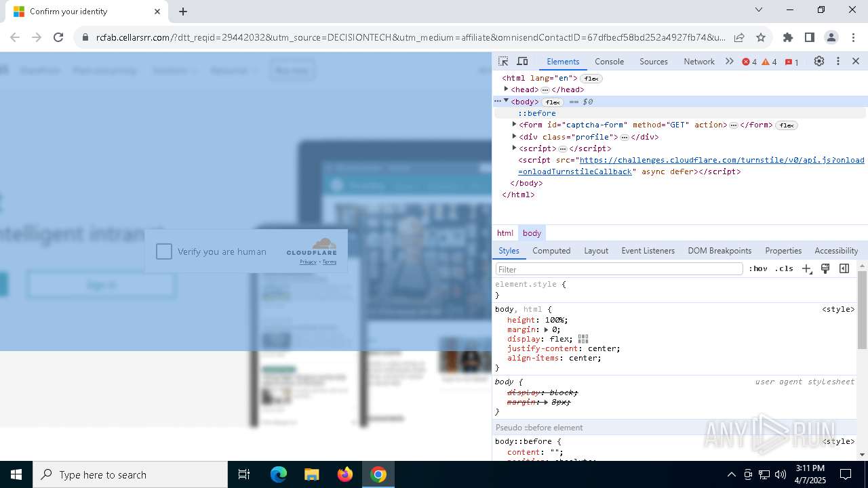The height and width of the screenshot is (488, 868).
Task: Open DevTools settings gear
Action: coord(819,61)
